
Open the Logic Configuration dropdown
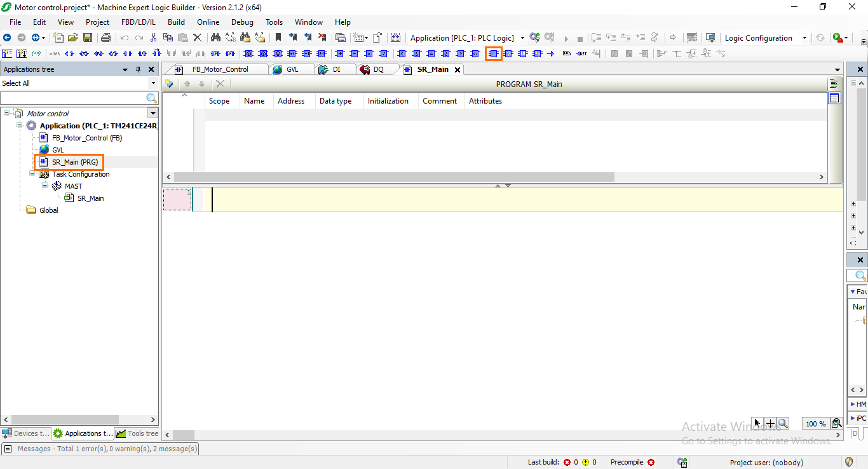click(804, 37)
